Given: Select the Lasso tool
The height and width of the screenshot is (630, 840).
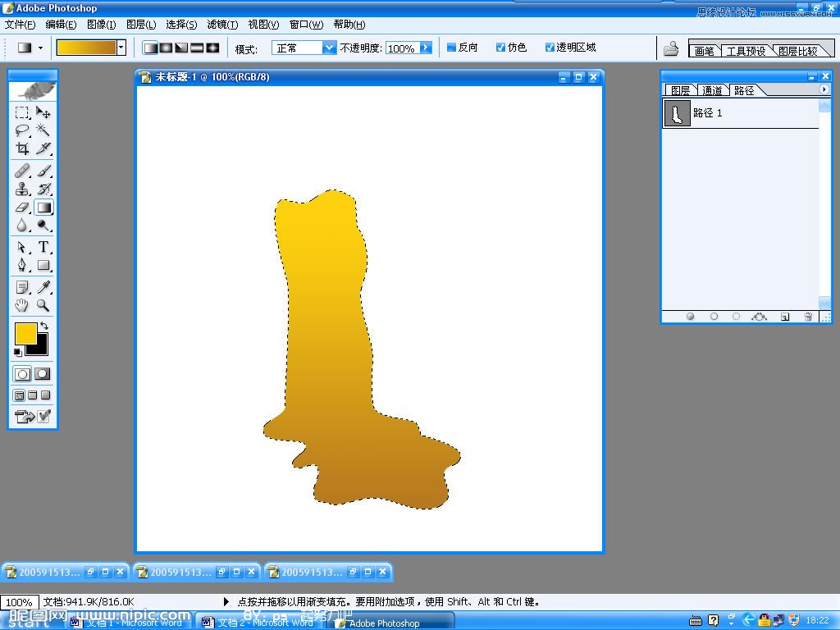Looking at the screenshot, I should point(22,130).
